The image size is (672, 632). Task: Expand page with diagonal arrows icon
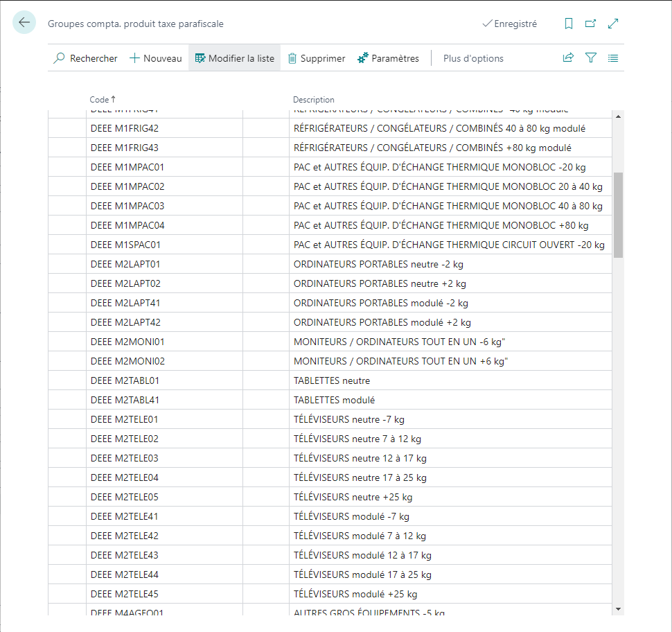pyautogui.click(x=613, y=24)
